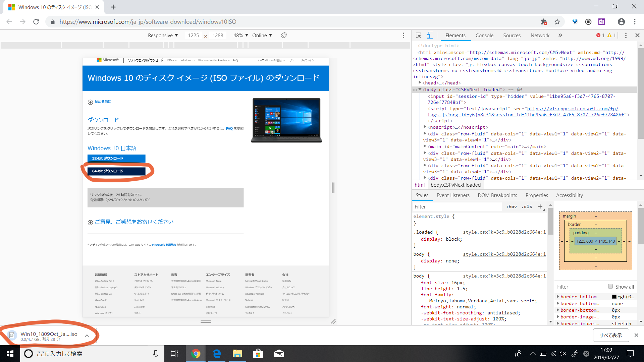The width and height of the screenshot is (644, 362).
Task: Open Microsoft Edge from the taskbar
Action: [217, 353]
